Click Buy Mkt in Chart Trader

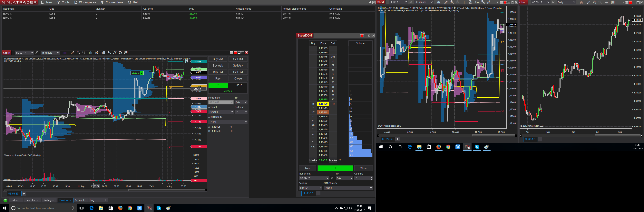[x=218, y=59]
